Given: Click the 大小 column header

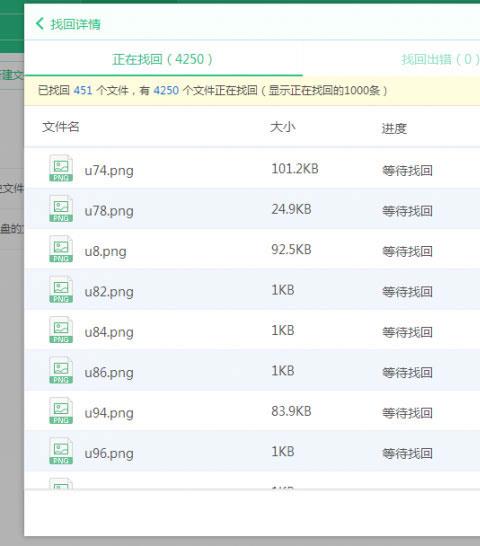Looking at the screenshot, I should (x=282, y=127).
